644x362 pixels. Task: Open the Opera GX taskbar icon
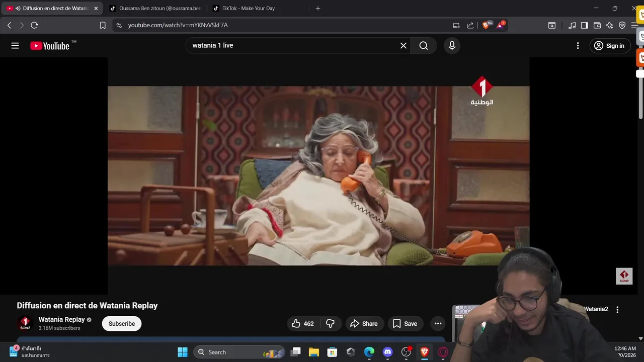(443, 352)
